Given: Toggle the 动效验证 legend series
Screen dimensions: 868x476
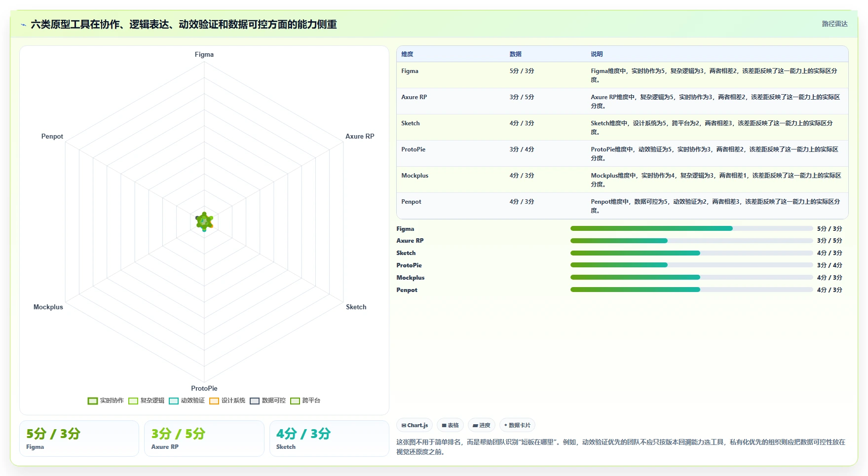Looking at the screenshot, I should (187, 401).
